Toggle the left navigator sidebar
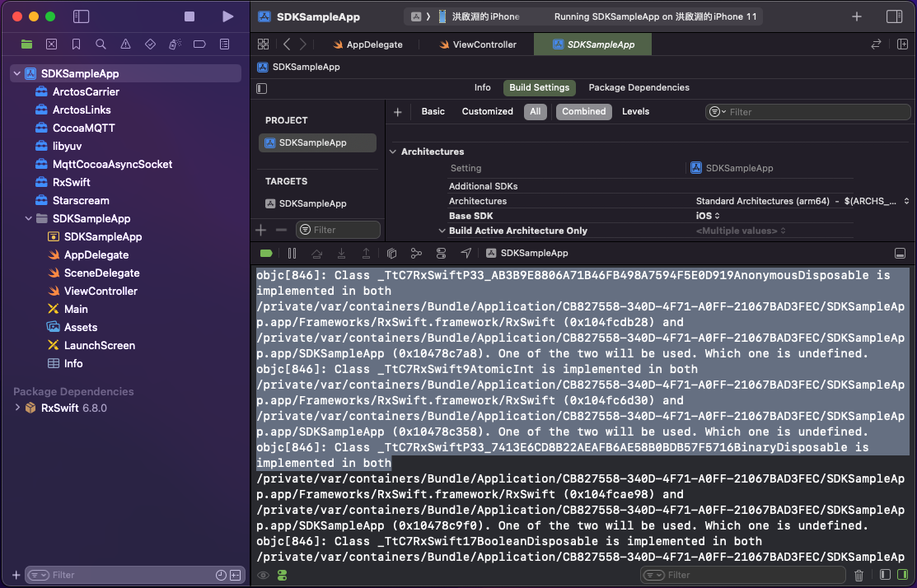917x588 pixels. pos(81,16)
